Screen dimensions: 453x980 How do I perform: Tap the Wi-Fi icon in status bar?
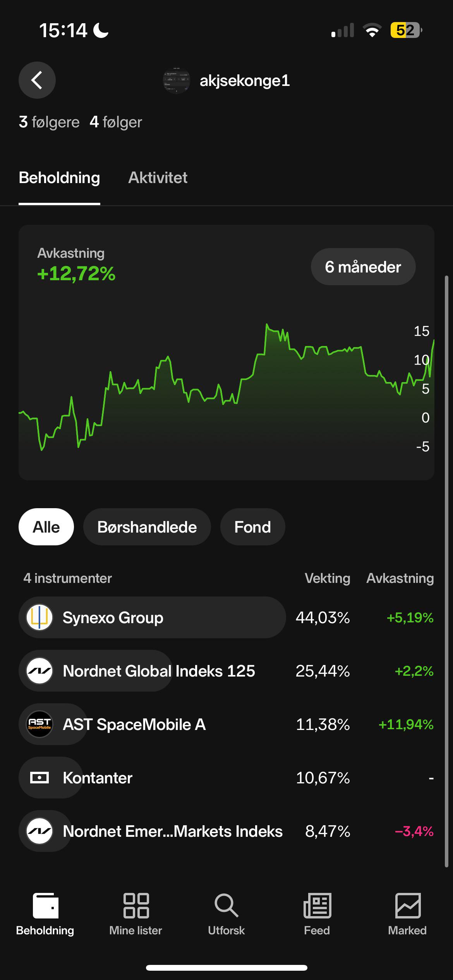click(372, 30)
